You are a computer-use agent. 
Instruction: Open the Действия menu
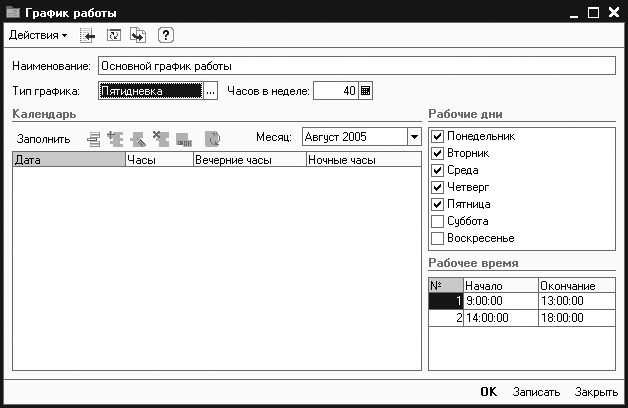pos(37,35)
